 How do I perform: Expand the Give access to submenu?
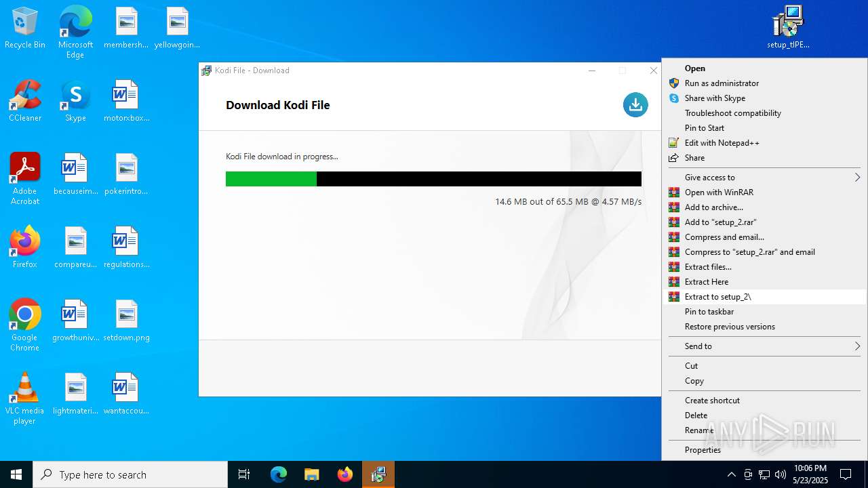click(x=764, y=178)
